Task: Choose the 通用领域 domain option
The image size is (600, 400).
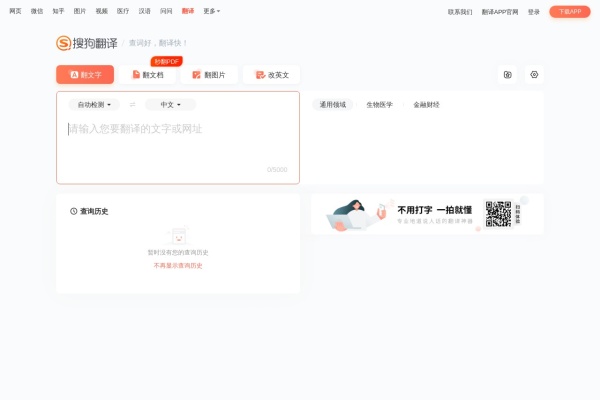Action: [x=333, y=104]
